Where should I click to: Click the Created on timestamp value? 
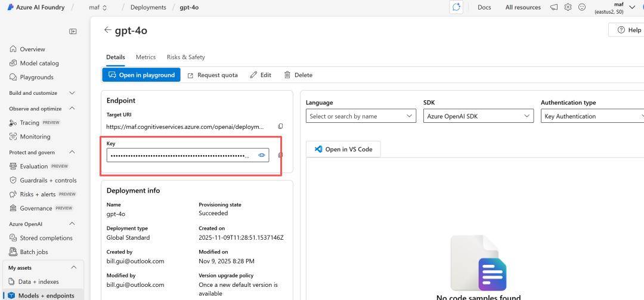tap(241, 237)
